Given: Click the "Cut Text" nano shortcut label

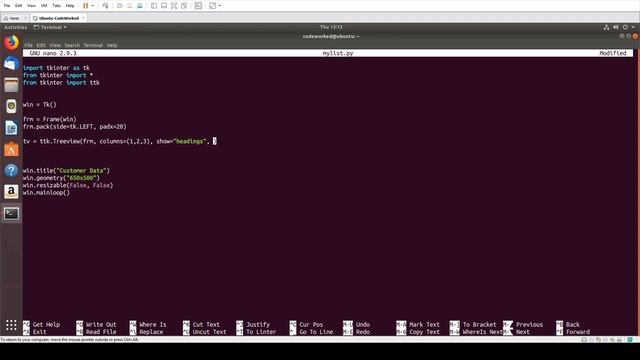Looking at the screenshot, I should (206, 325).
